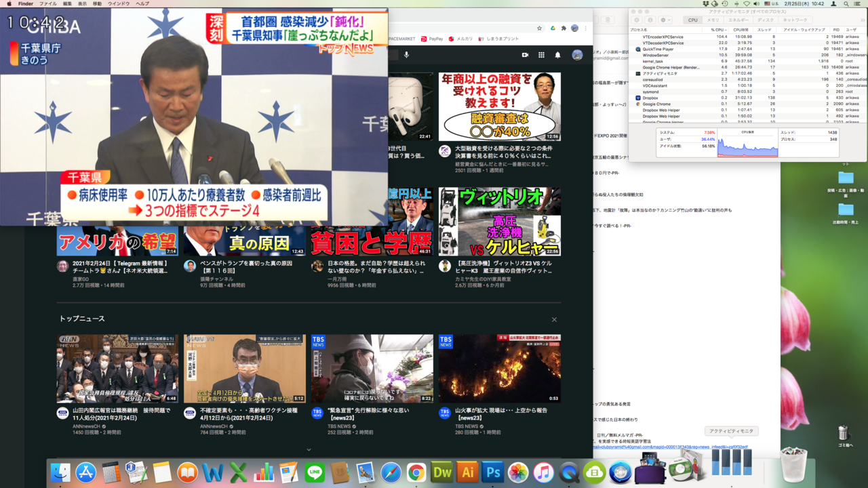Open the Chrome extensions puzzle icon

click(564, 28)
